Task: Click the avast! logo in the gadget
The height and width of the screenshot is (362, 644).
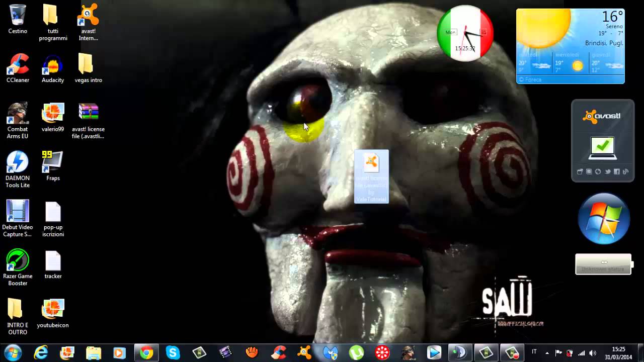Action: point(602,116)
